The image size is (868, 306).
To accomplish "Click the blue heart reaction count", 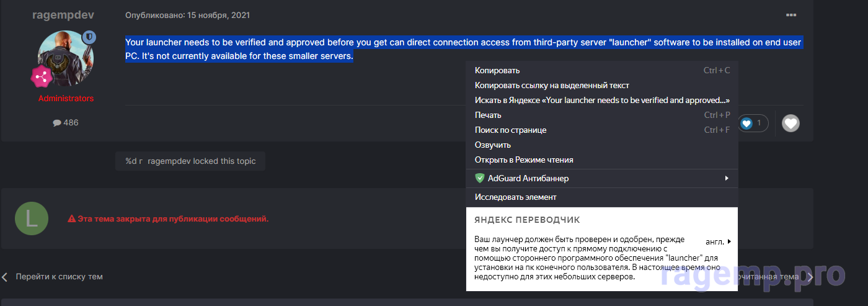I will tap(753, 124).
